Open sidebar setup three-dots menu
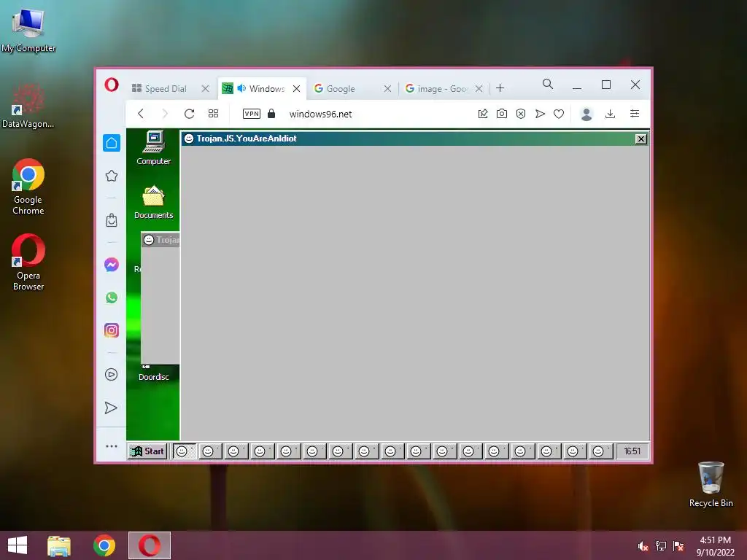 [112, 446]
